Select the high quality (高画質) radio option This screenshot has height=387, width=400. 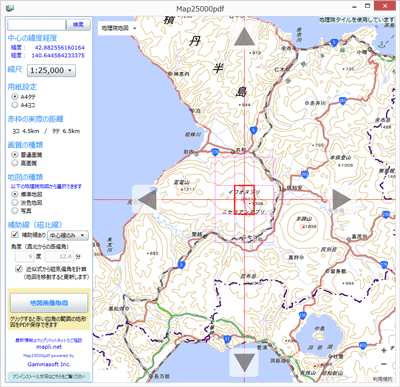15,163
